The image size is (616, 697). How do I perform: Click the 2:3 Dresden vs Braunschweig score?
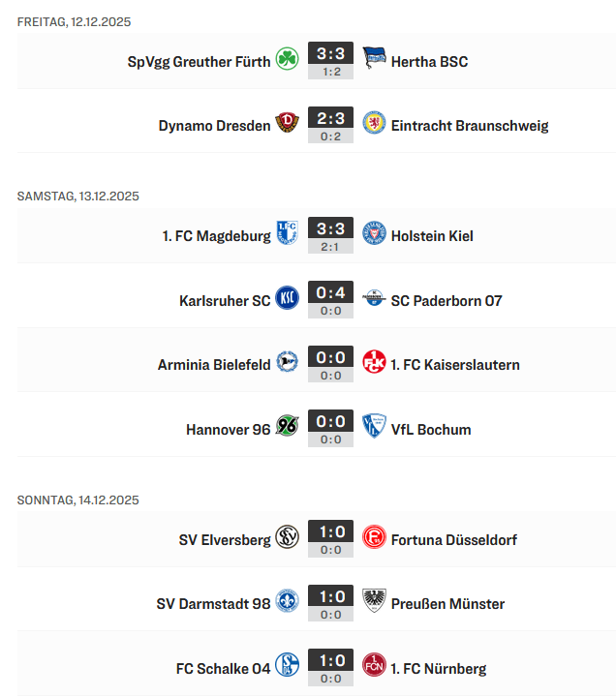click(x=330, y=118)
